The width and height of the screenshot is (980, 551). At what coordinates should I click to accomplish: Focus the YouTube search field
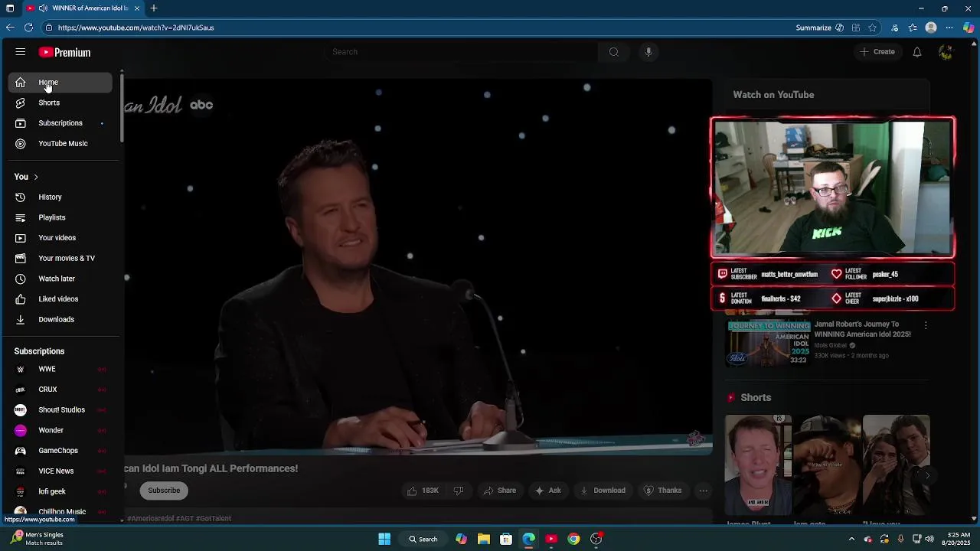click(462, 52)
